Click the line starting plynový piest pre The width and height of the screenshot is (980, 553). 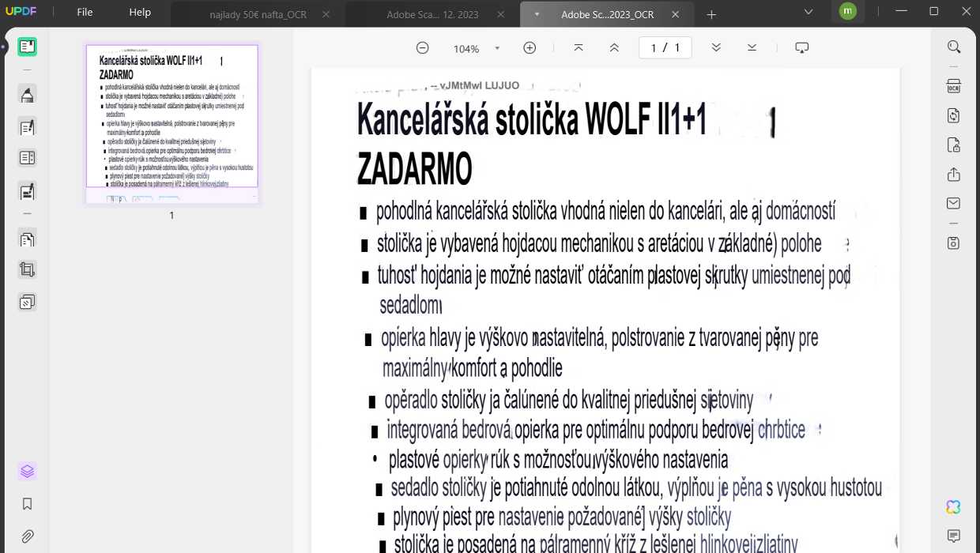click(562, 518)
